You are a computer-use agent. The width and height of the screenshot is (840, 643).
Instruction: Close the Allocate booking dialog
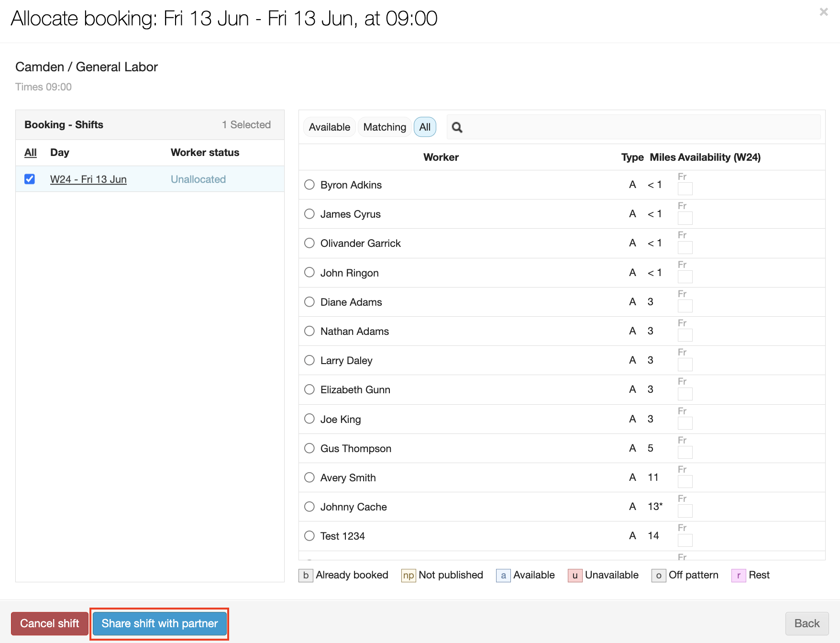[x=824, y=12]
